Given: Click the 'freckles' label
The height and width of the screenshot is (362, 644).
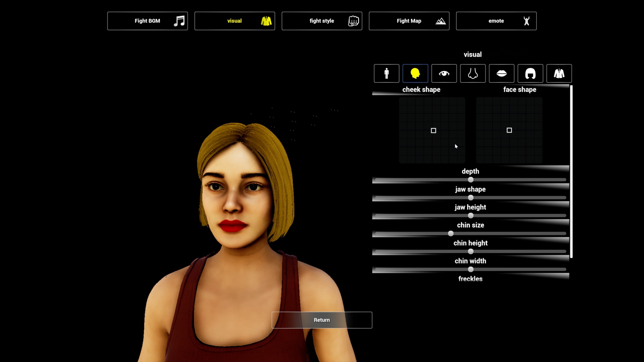Looking at the screenshot, I should [x=470, y=279].
